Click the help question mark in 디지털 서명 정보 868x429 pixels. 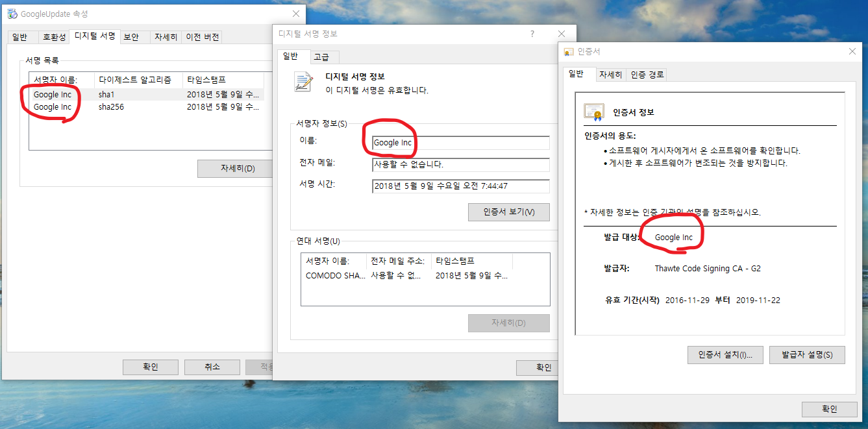click(532, 34)
